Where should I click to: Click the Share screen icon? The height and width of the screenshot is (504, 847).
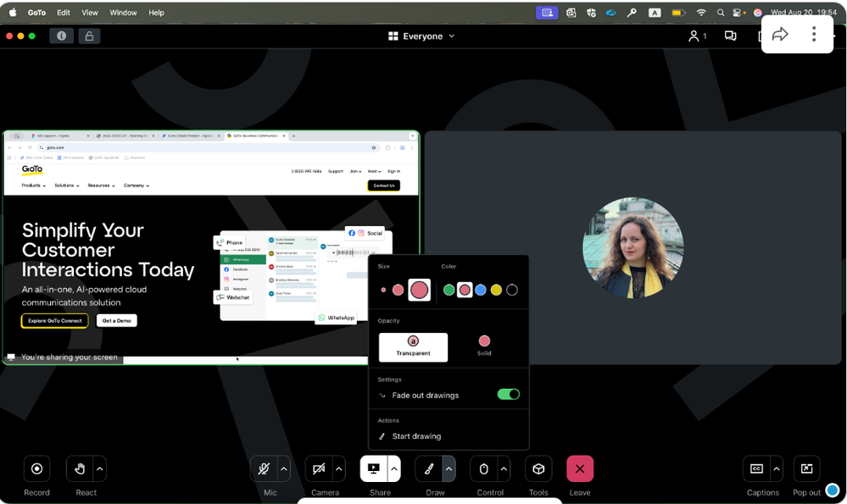click(374, 468)
